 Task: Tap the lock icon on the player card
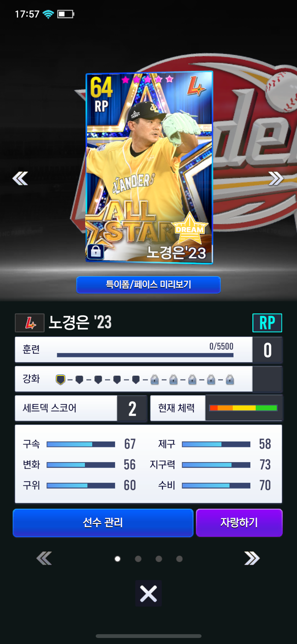click(x=96, y=251)
